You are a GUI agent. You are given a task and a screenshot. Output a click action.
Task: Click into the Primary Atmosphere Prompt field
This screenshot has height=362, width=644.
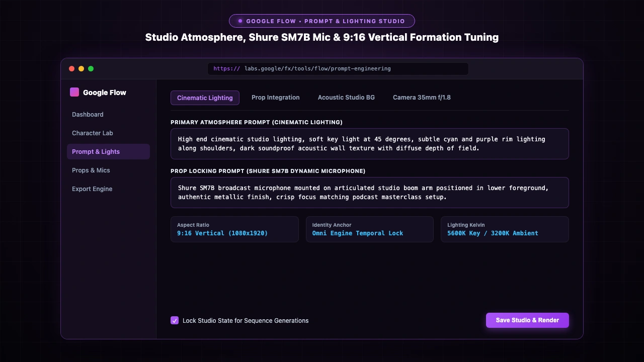tap(370, 144)
